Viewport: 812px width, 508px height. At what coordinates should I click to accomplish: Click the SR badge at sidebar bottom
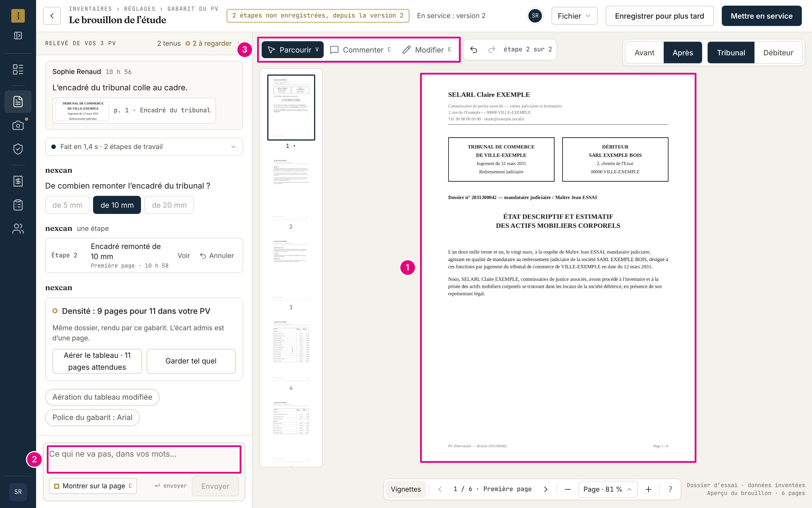[18, 492]
